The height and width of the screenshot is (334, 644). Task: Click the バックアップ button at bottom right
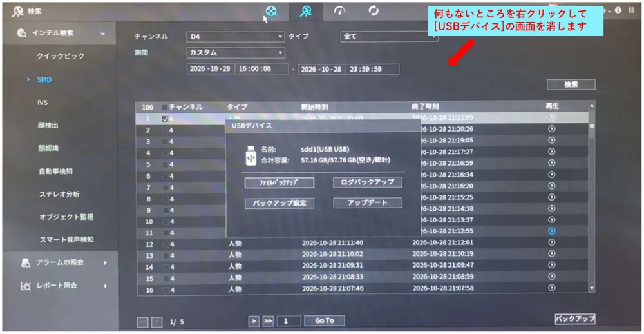click(574, 319)
